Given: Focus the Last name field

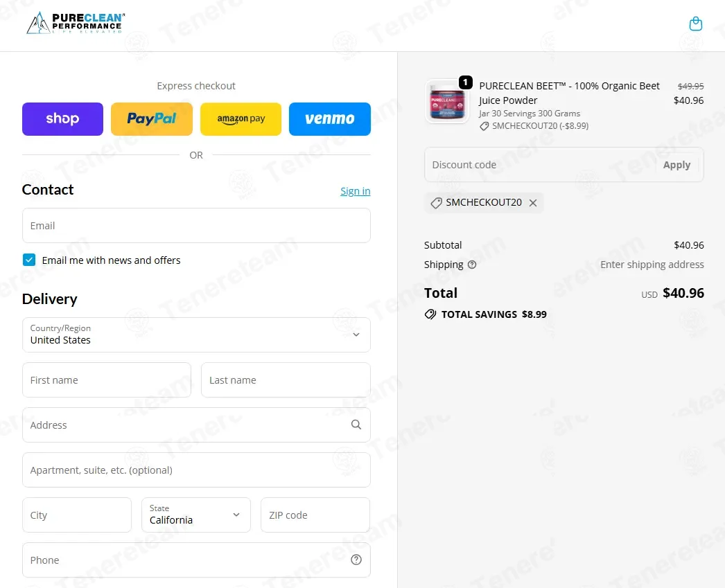Looking at the screenshot, I should (286, 380).
